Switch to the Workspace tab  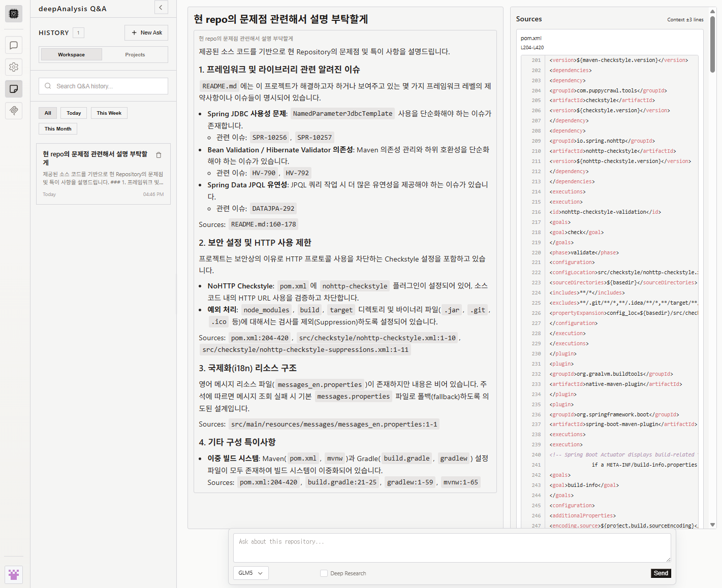click(x=72, y=54)
